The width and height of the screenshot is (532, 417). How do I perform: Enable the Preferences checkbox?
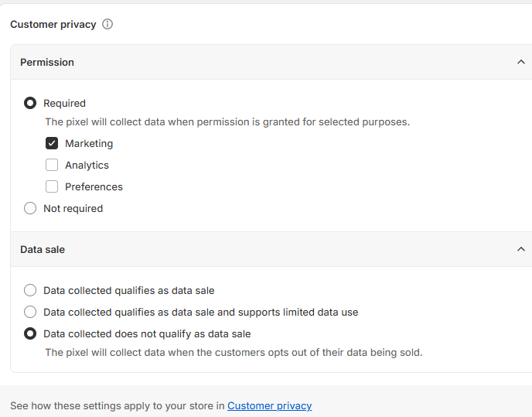point(52,186)
